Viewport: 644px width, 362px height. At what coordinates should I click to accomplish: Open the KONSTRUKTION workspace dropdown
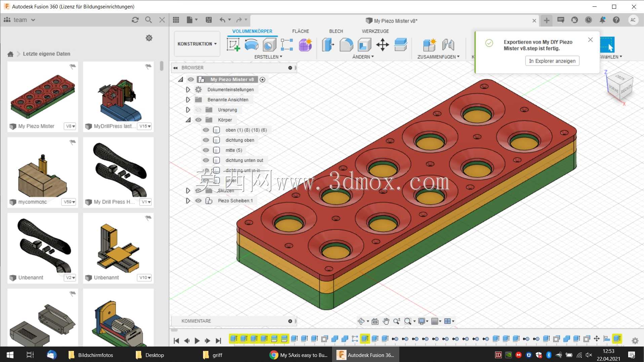[197, 44]
